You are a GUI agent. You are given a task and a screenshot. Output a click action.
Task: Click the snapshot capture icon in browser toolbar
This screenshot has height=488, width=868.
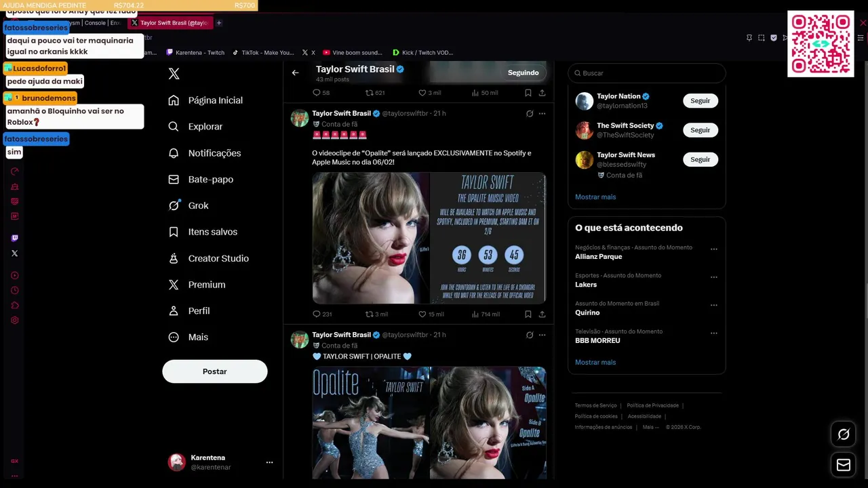[762, 38]
